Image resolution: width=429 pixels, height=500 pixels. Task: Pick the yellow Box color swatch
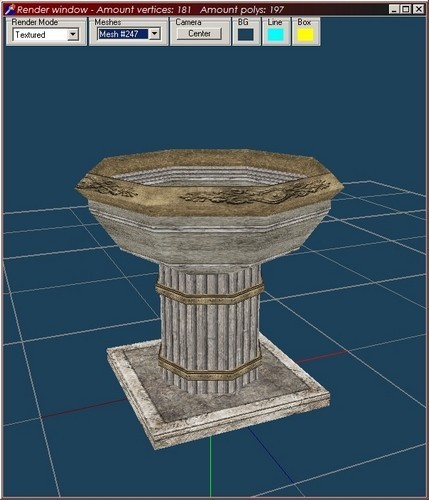(305, 35)
